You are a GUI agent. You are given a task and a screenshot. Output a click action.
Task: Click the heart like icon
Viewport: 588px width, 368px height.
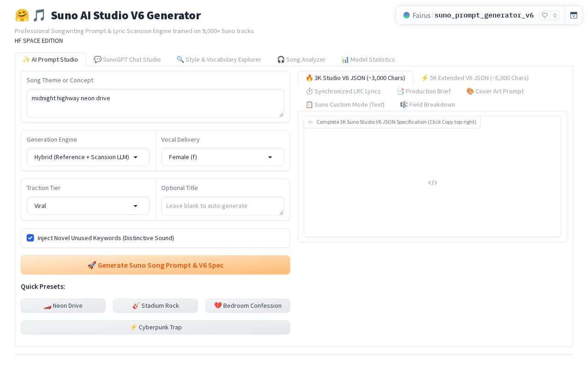(545, 15)
